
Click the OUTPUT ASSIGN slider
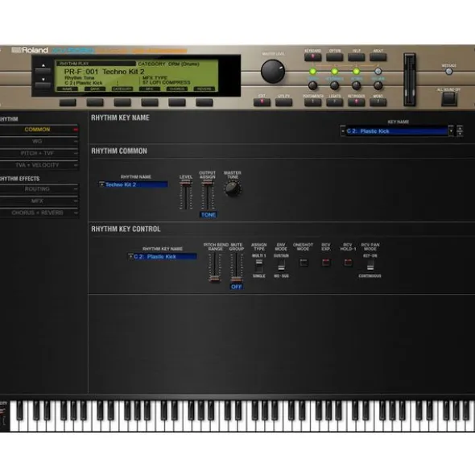208,195
